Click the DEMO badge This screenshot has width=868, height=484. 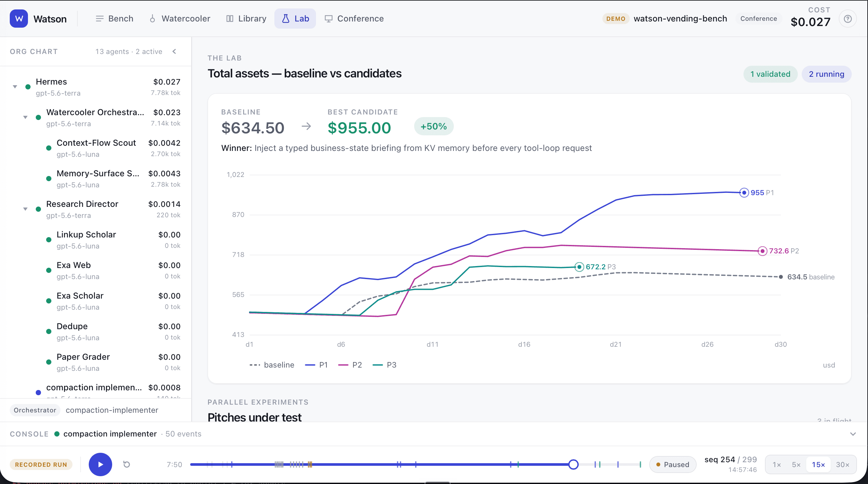click(x=616, y=19)
